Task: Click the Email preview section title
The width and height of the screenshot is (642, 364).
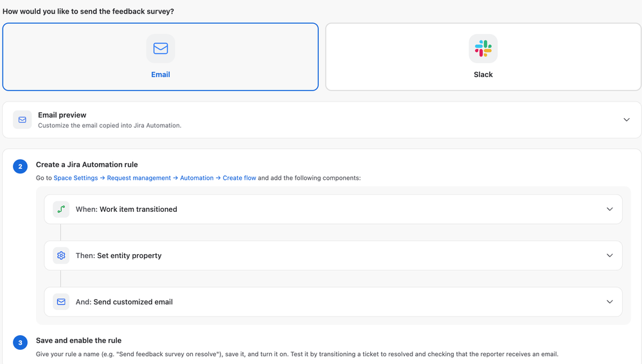Action: 62,115
